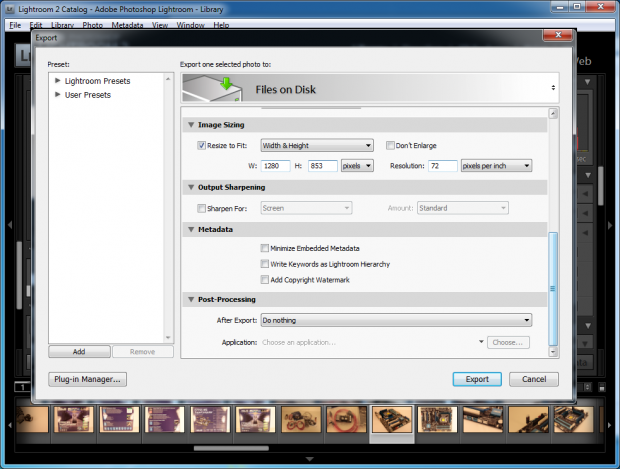Open the Metadata menu
Viewport: 620px width, 469px height.
point(127,25)
